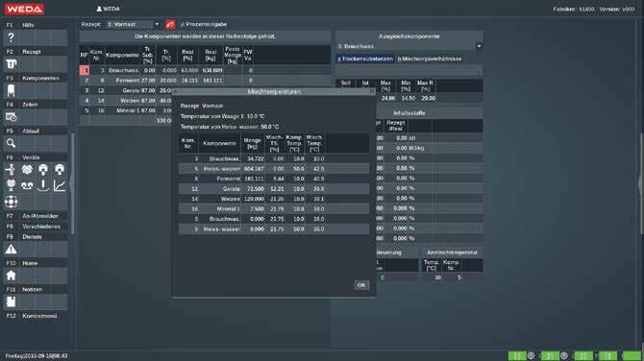Click Max value 24.86 in Trockensubstanzen
The image size is (644, 361).
point(387,99)
